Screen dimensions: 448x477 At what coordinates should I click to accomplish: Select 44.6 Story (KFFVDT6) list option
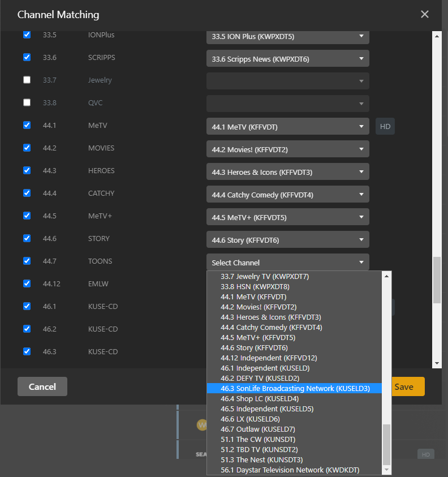tap(294, 348)
